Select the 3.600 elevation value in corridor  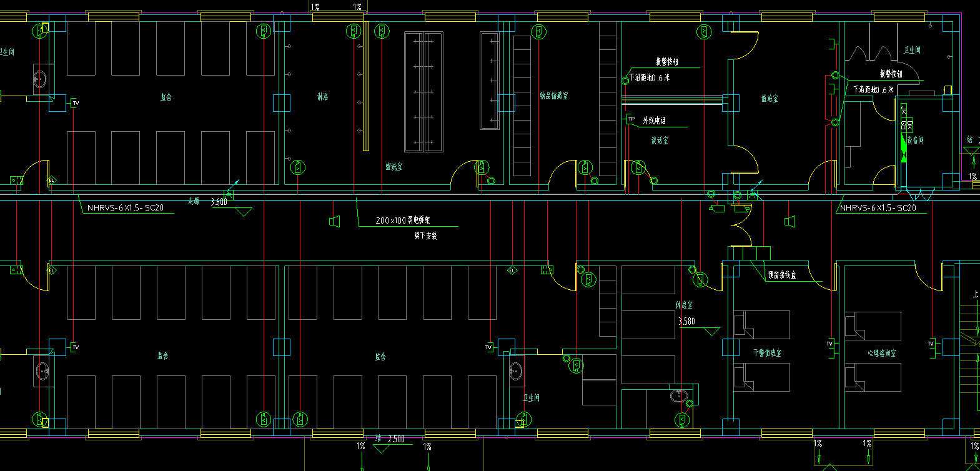(x=219, y=202)
